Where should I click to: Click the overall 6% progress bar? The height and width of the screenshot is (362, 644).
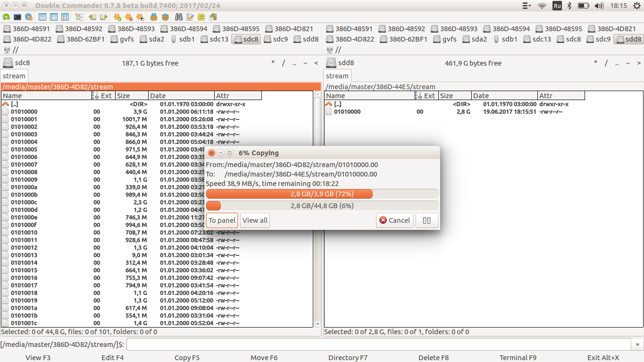[x=322, y=206]
